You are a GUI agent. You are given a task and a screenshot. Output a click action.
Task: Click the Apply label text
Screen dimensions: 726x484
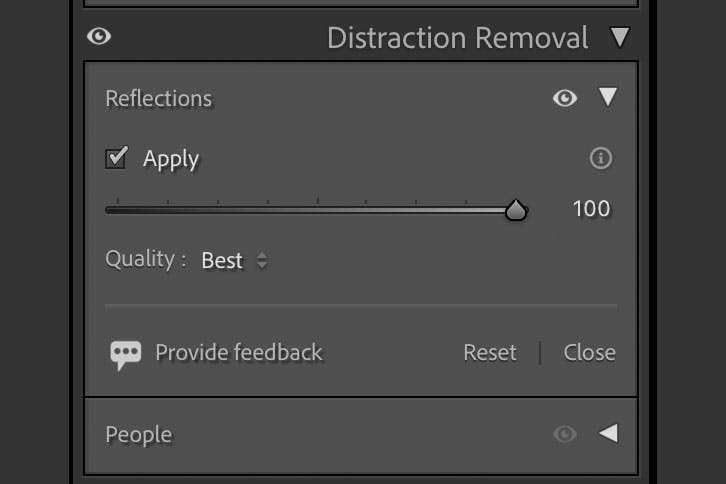[171, 160]
